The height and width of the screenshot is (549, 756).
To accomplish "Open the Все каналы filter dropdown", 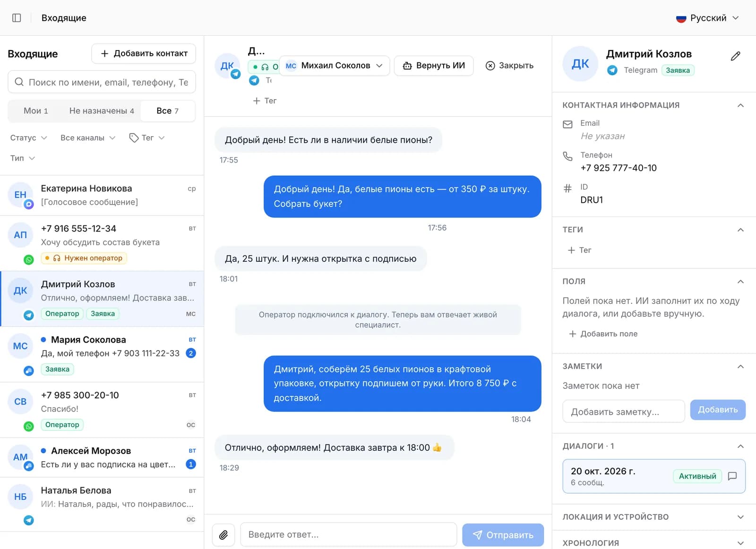I will 88,137.
